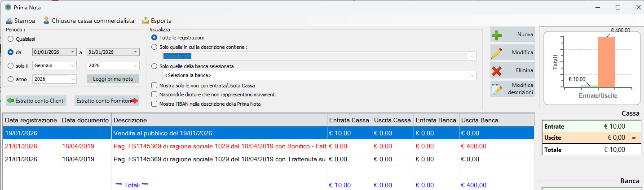This screenshot has height=190, width=644.
Task: Click the pencil Modifica icon
Action: pyautogui.click(x=496, y=52)
